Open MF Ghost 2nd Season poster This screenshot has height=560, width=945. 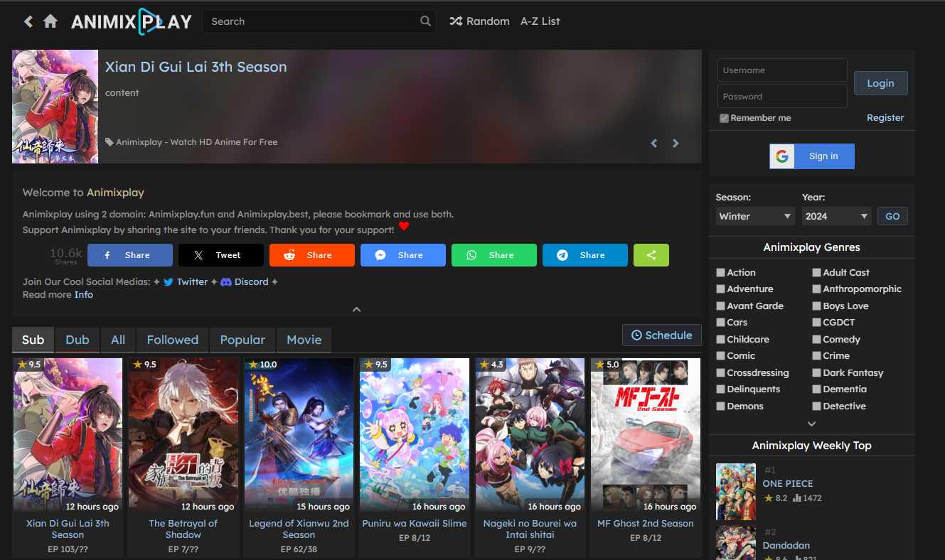[x=646, y=436]
